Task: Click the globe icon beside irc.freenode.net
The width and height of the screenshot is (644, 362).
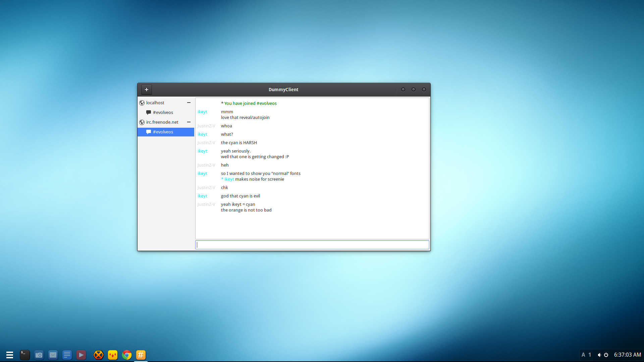Action: click(142, 122)
